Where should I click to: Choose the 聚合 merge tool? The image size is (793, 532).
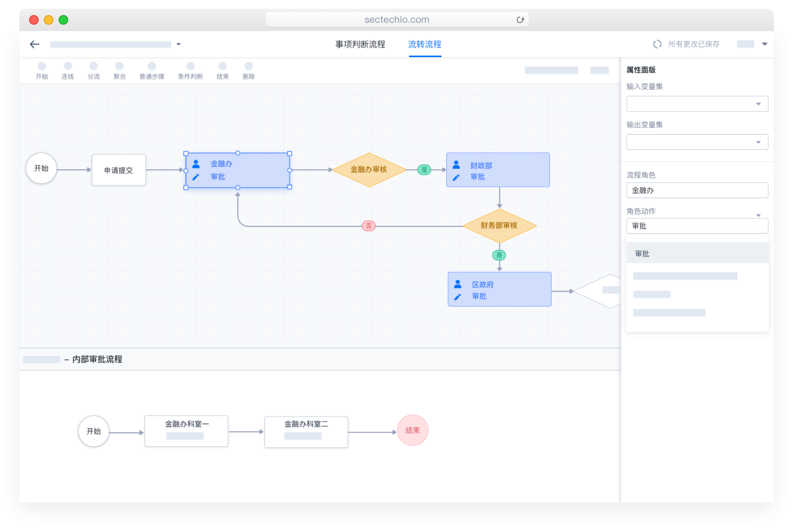[x=119, y=70]
